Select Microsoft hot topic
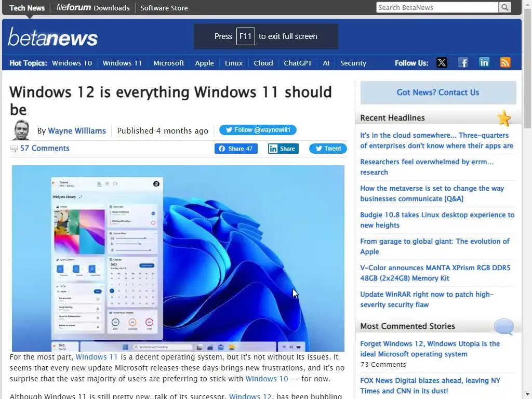Image resolution: width=532 pixels, height=399 pixels. [x=169, y=63]
